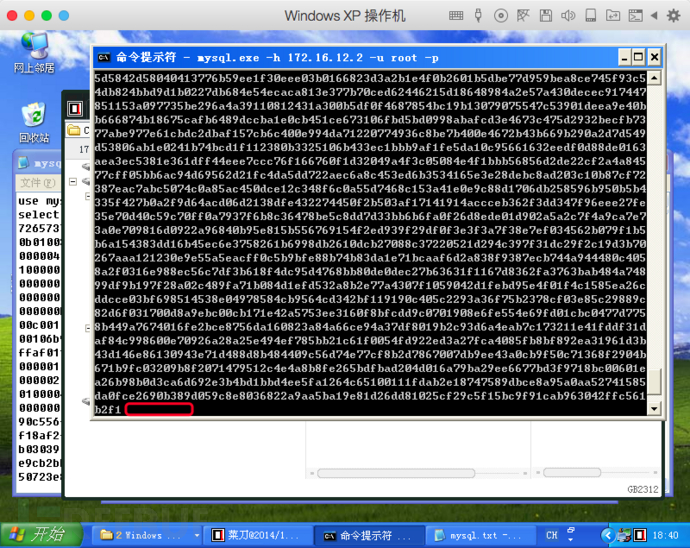
Task: Click the 菜刀 window icon behind console
Action: pos(75,108)
